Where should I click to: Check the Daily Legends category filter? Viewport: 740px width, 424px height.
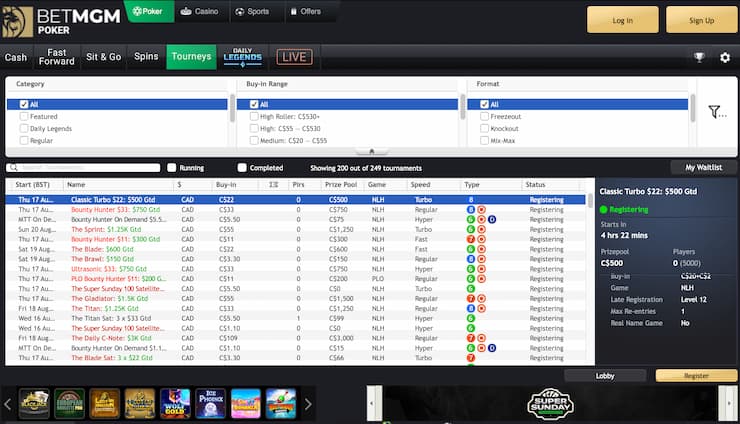(24, 128)
